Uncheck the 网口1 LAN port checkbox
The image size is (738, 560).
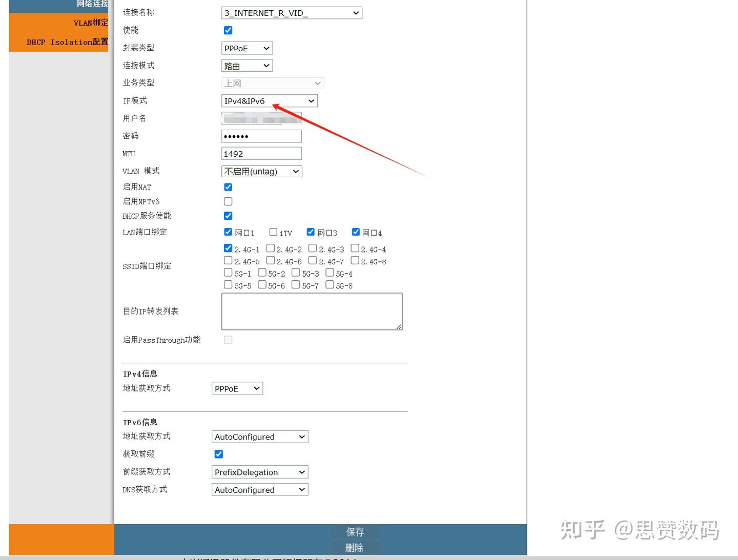pyautogui.click(x=228, y=232)
